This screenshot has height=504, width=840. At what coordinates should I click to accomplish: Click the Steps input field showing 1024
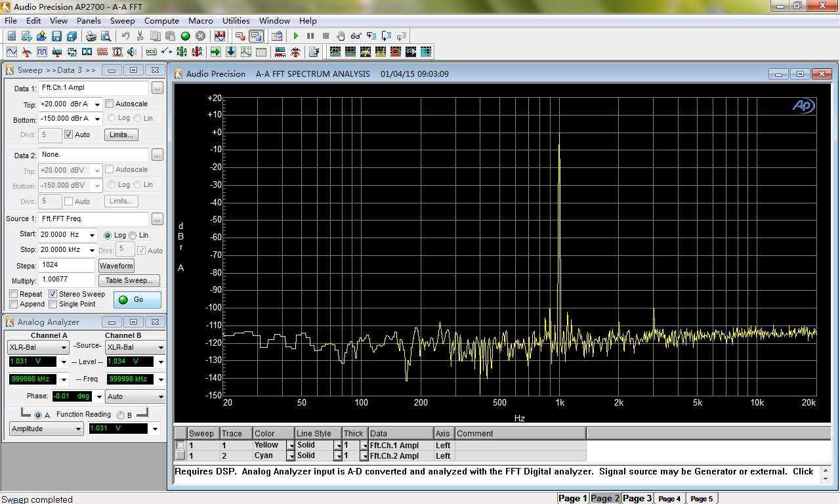67,264
